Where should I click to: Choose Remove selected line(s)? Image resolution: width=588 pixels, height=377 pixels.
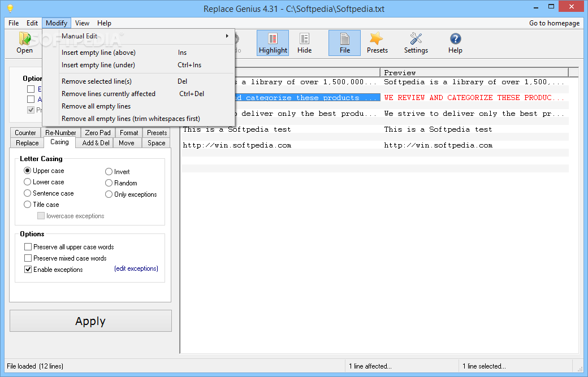[x=139, y=81]
